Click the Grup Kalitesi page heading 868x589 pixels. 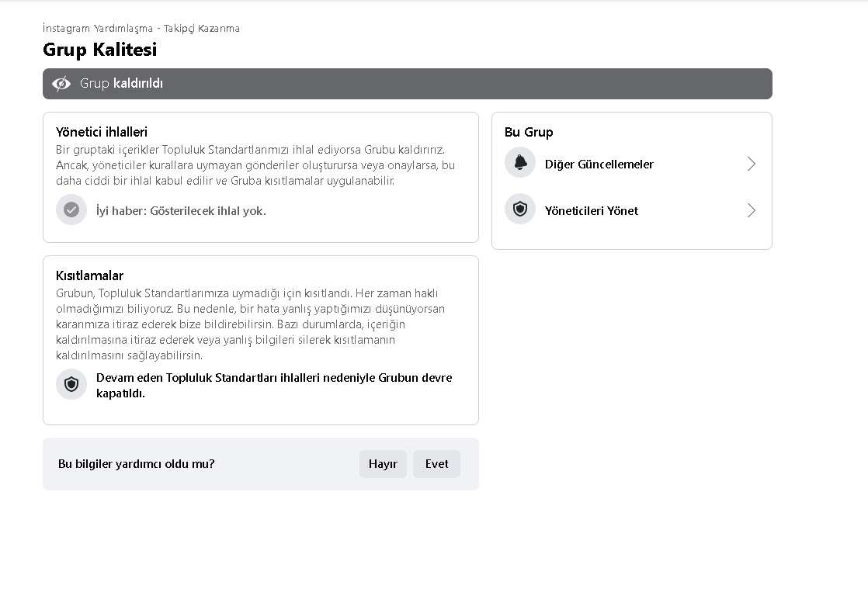click(99, 50)
